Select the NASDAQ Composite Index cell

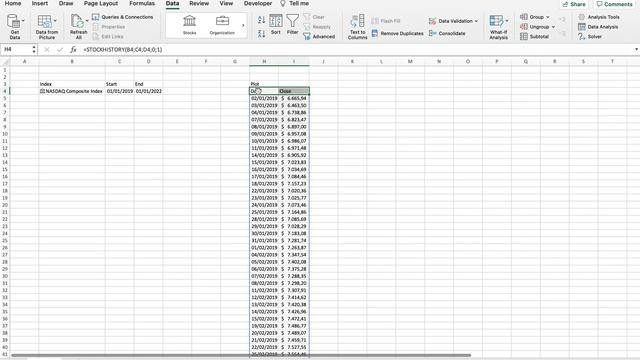tap(72, 91)
